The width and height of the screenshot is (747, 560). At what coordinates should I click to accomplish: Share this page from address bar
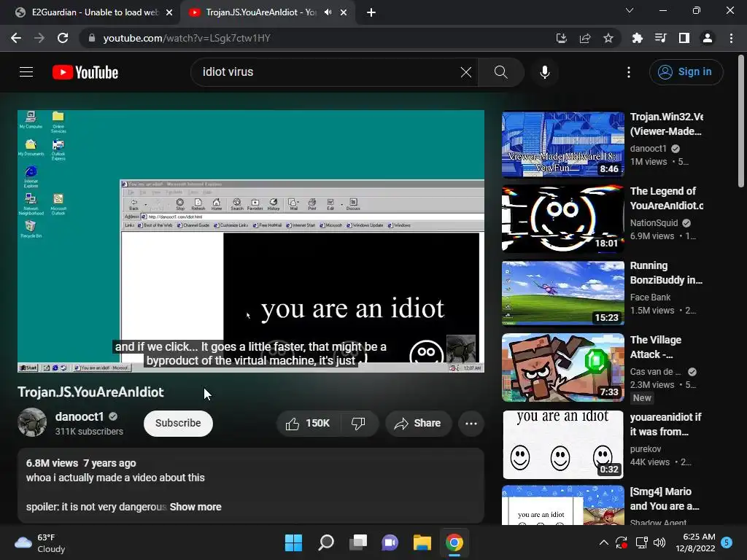coord(584,38)
